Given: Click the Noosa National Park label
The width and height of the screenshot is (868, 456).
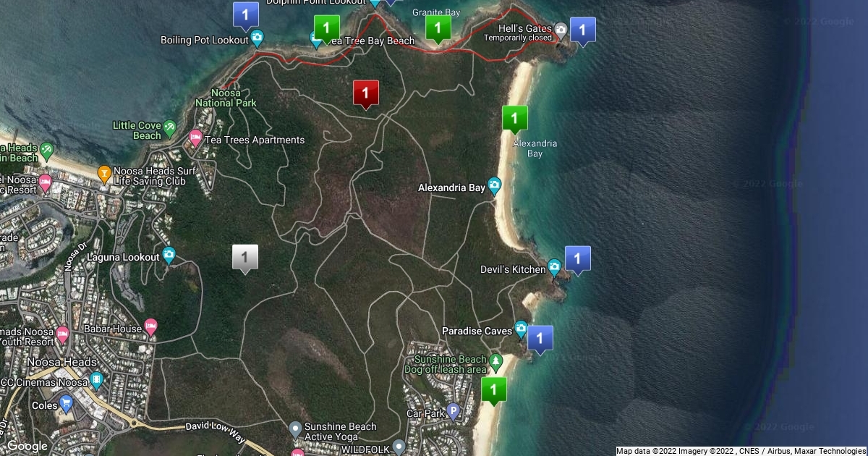Looking at the screenshot, I should 225,98.
